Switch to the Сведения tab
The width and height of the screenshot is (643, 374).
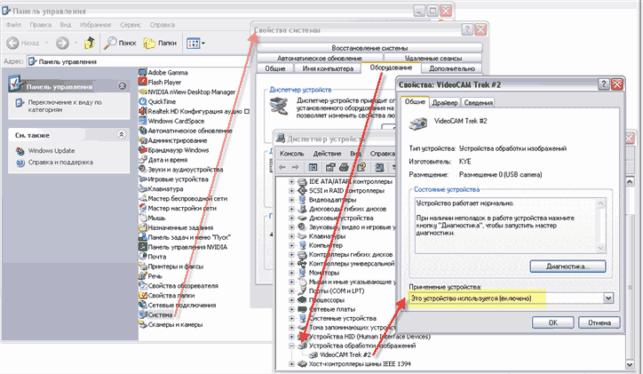tap(478, 103)
